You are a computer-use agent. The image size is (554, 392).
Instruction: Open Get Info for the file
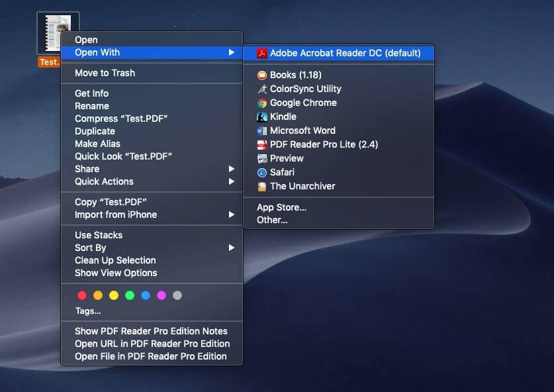[x=152, y=93]
